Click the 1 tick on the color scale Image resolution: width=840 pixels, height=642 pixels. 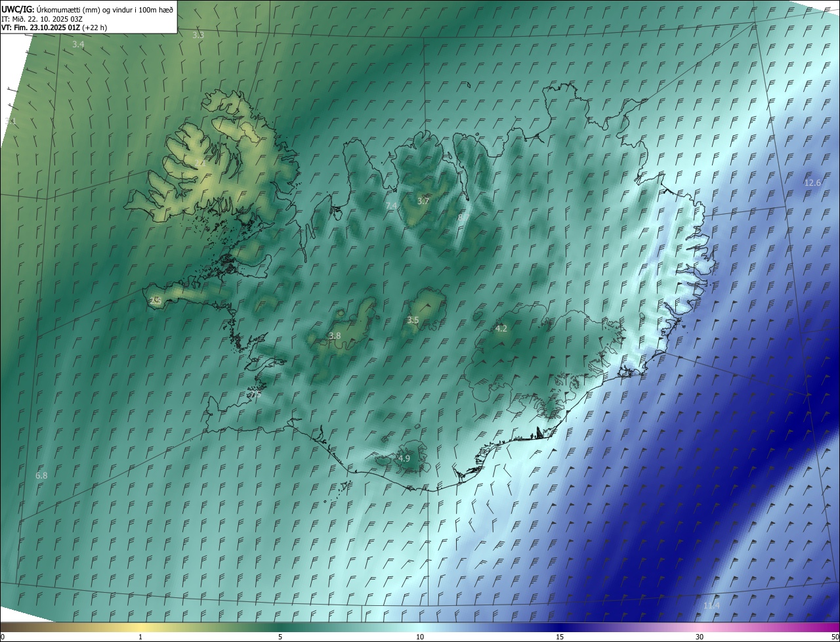point(140,637)
